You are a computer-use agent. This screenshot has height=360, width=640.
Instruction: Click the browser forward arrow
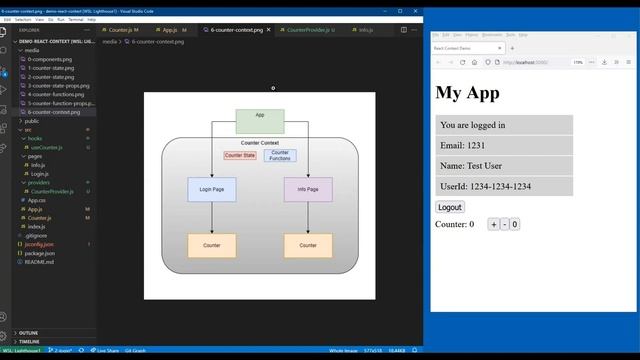451,62
